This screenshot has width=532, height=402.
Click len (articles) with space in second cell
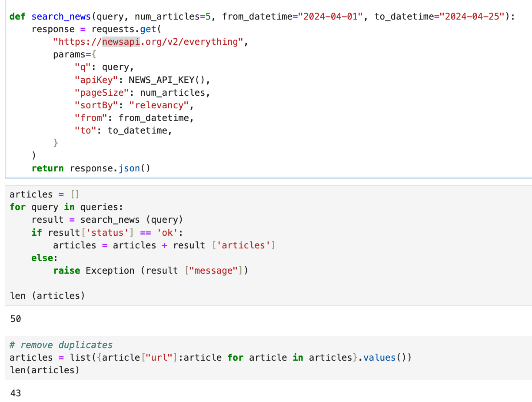[47, 296]
